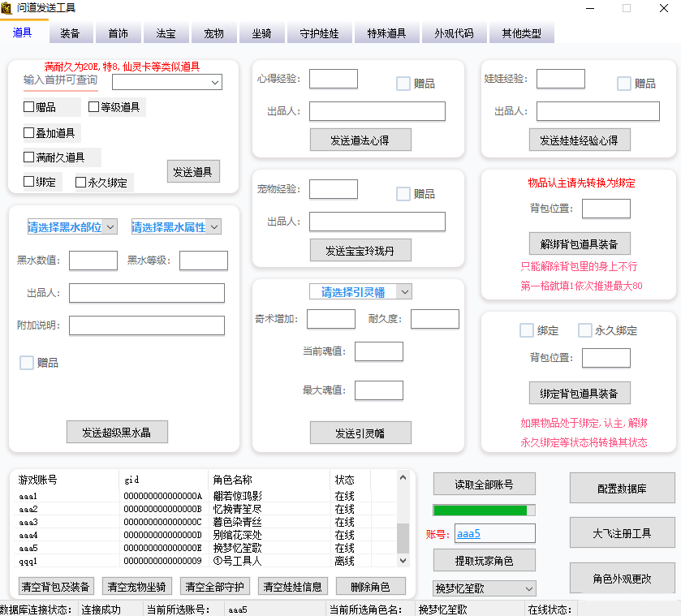Click 删除角色 to delete the character

click(370, 586)
